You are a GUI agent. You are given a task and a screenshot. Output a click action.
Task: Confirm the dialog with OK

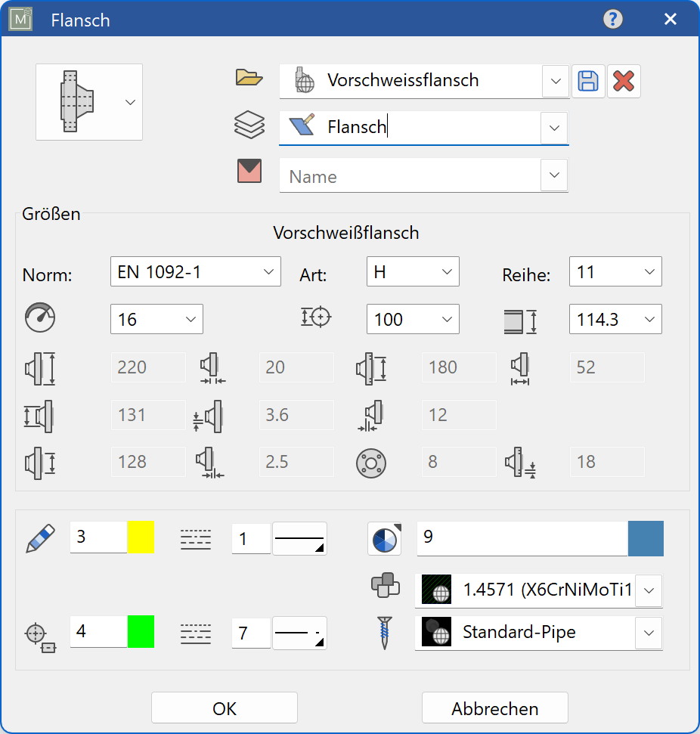click(x=225, y=708)
